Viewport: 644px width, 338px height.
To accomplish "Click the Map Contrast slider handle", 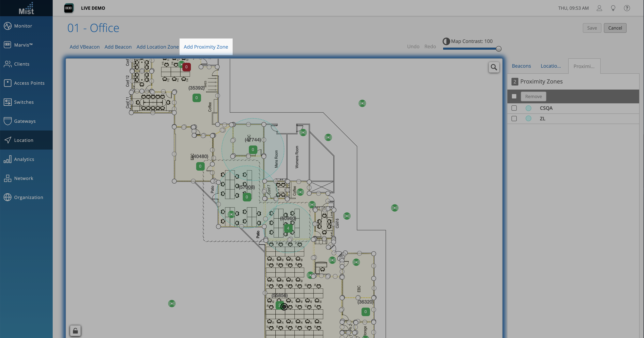I will coord(499,49).
